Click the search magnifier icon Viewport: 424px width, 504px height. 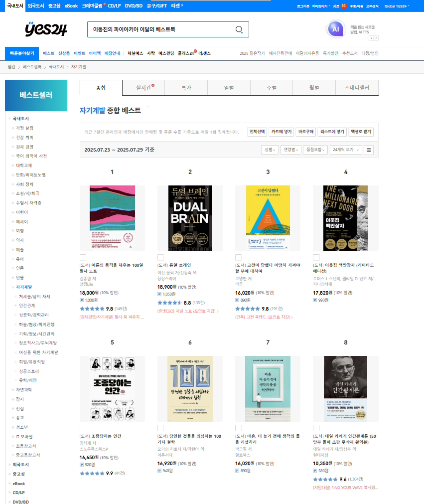[239, 29]
